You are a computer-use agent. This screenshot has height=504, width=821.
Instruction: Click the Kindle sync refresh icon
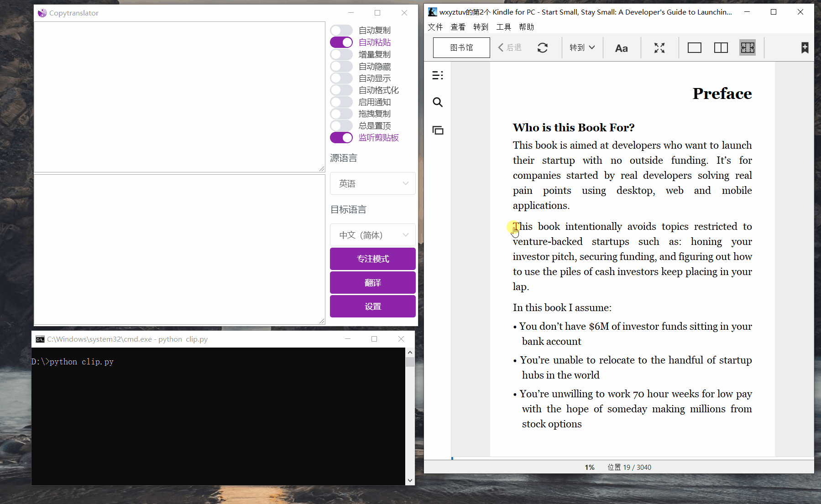pyautogui.click(x=543, y=47)
